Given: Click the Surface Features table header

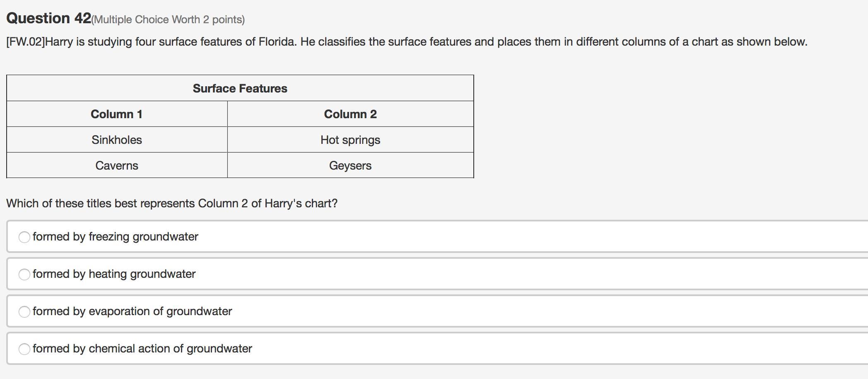Looking at the screenshot, I should coord(240,88).
